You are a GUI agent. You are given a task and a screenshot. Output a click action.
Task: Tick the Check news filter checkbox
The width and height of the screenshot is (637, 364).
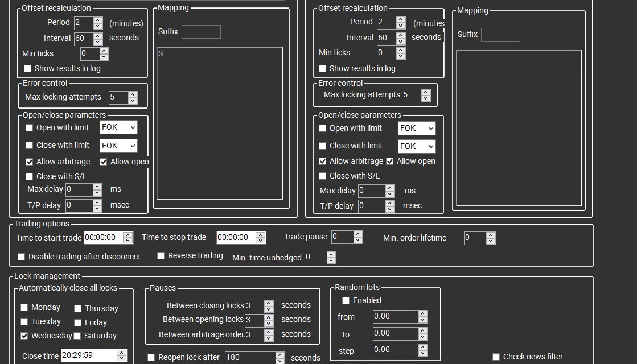click(496, 357)
